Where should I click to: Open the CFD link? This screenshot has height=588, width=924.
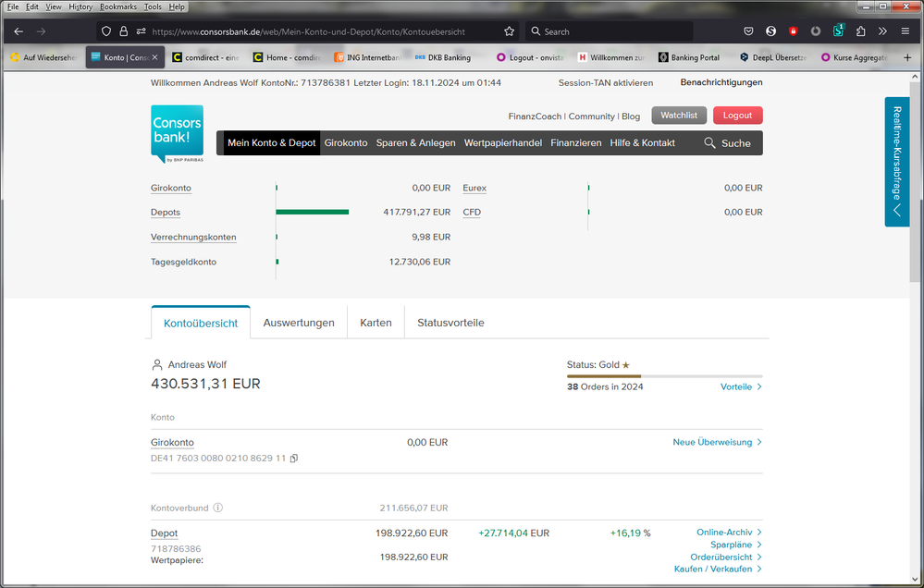(x=472, y=212)
